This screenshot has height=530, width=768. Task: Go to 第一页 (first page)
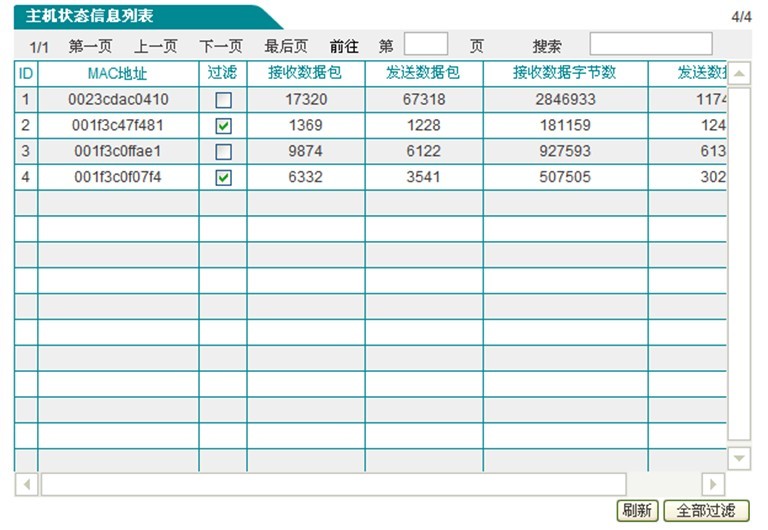pos(91,46)
